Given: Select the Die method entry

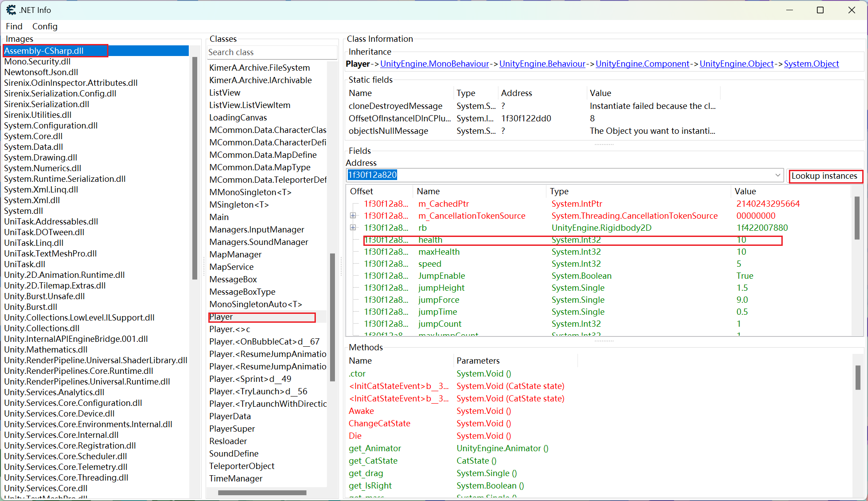Looking at the screenshot, I should point(355,436).
